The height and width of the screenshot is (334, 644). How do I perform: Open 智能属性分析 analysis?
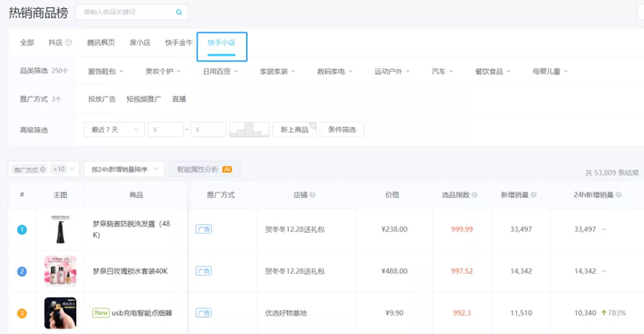click(x=204, y=169)
